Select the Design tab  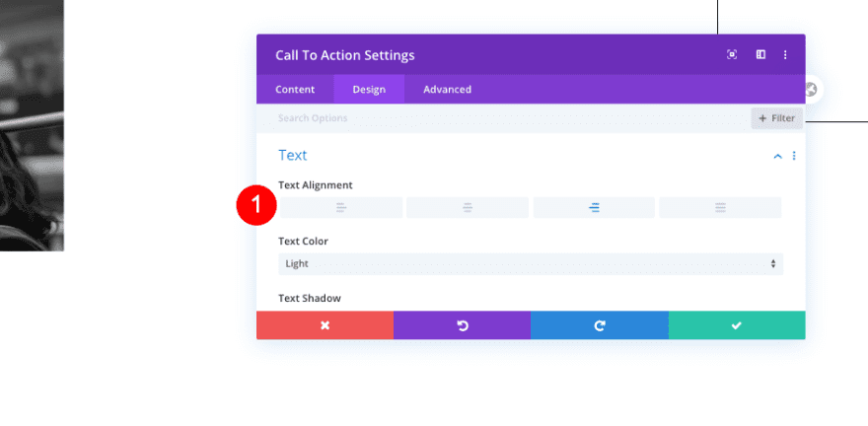(x=369, y=90)
